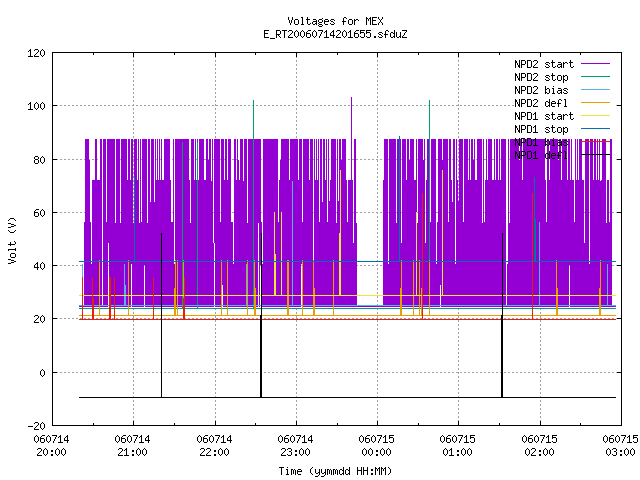
Task: Select the 'NPD1 start' legend label
Action: point(544,116)
